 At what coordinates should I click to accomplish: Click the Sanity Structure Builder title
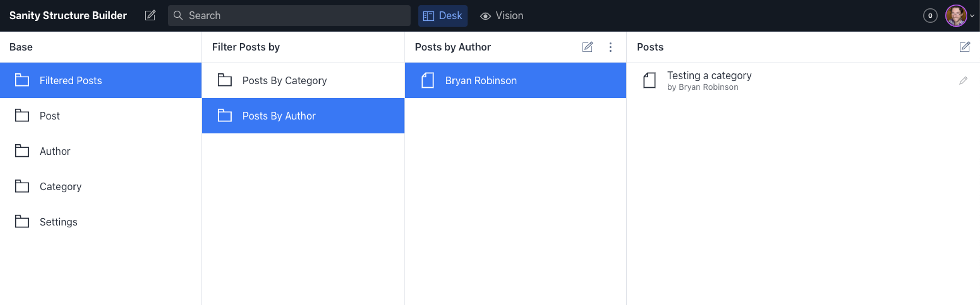pyautogui.click(x=68, y=16)
